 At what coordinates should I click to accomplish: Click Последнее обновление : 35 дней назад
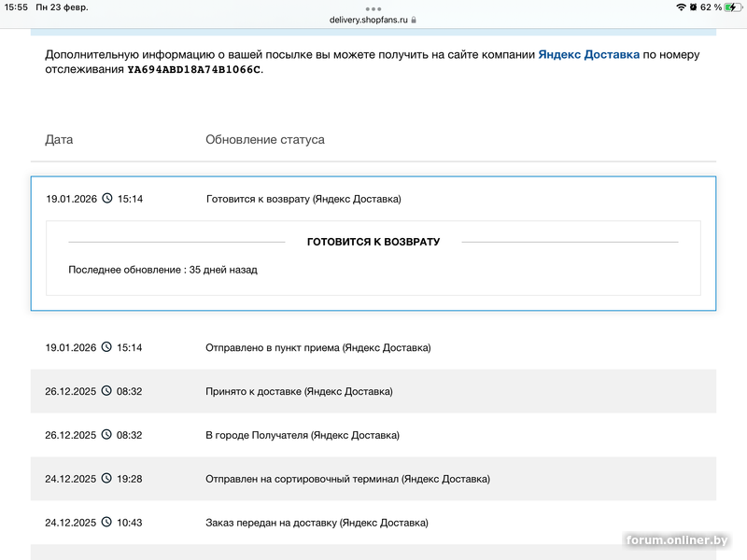(x=162, y=270)
